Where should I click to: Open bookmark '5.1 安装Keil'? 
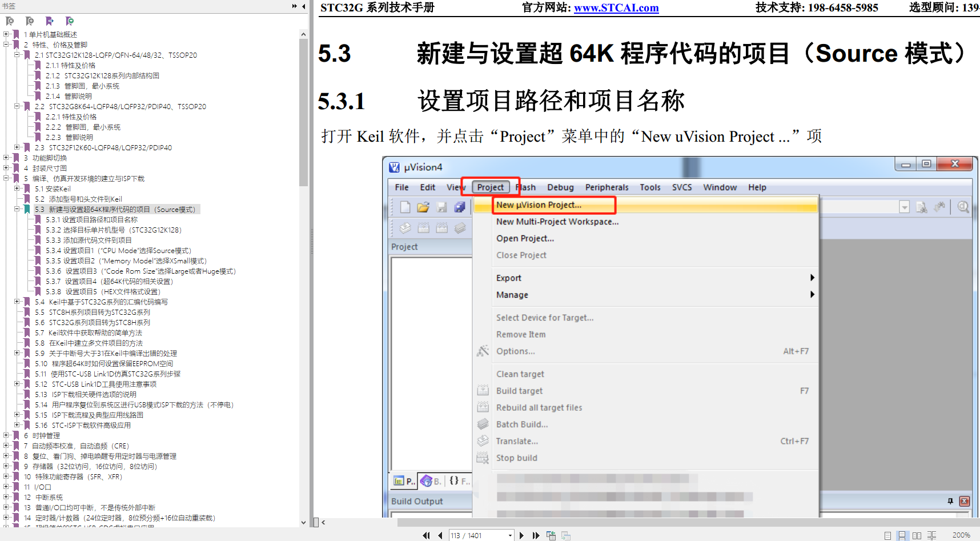coord(53,189)
